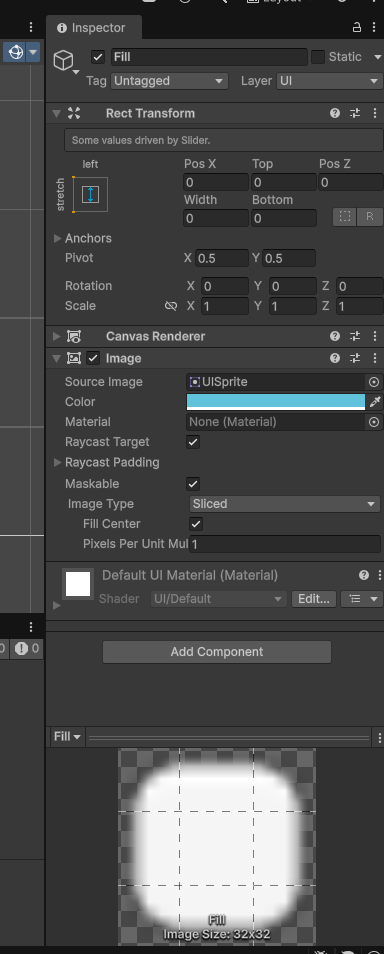
Task: Open the Shader UI/Default dropdown
Action: point(218,599)
